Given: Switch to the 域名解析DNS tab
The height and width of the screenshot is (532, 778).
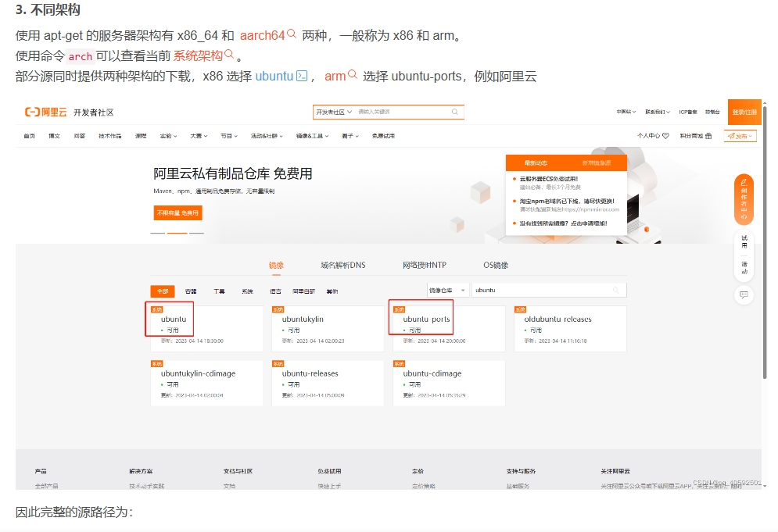Looking at the screenshot, I should (342, 266).
